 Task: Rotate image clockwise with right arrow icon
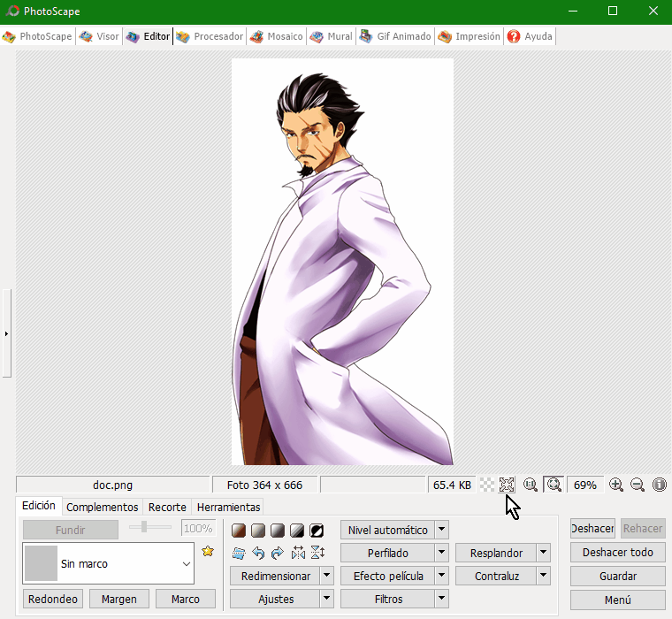pos(278,553)
